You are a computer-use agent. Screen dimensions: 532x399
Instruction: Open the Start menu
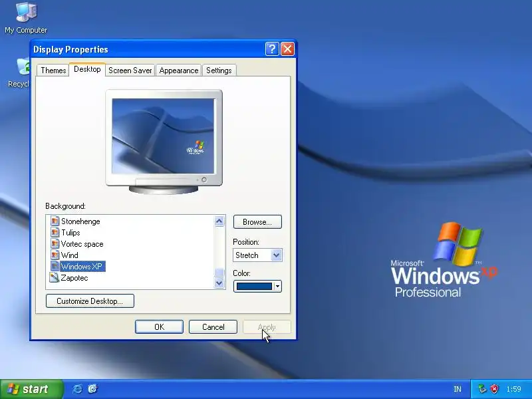pos(31,389)
